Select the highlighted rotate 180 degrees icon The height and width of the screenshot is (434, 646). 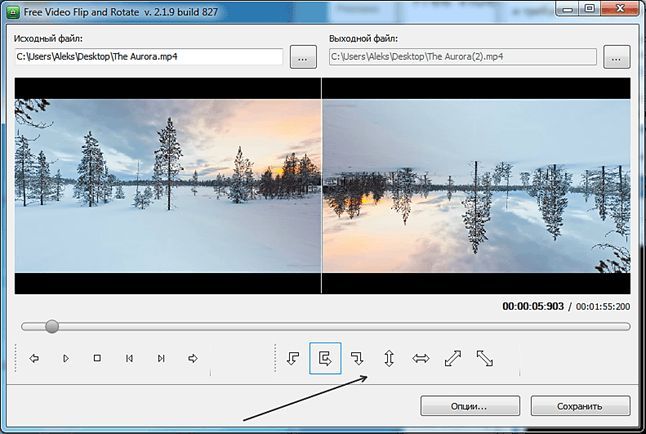(325, 358)
